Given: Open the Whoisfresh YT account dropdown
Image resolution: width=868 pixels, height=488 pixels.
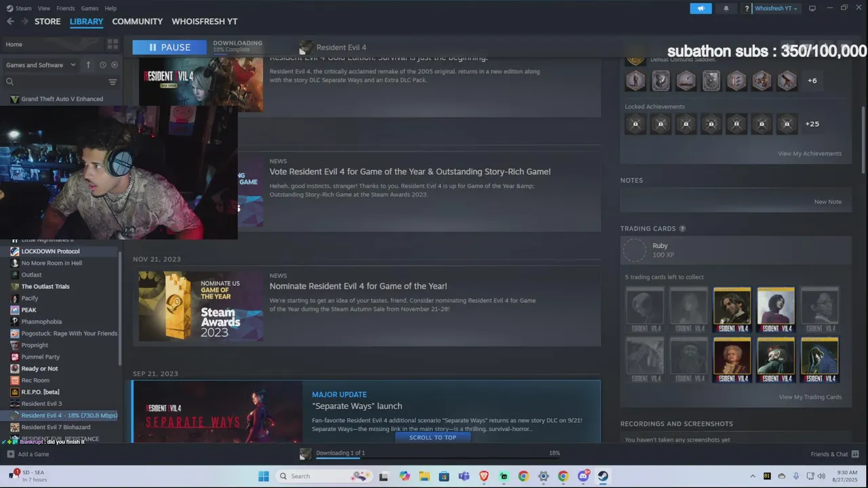Looking at the screenshot, I should (776, 8).
